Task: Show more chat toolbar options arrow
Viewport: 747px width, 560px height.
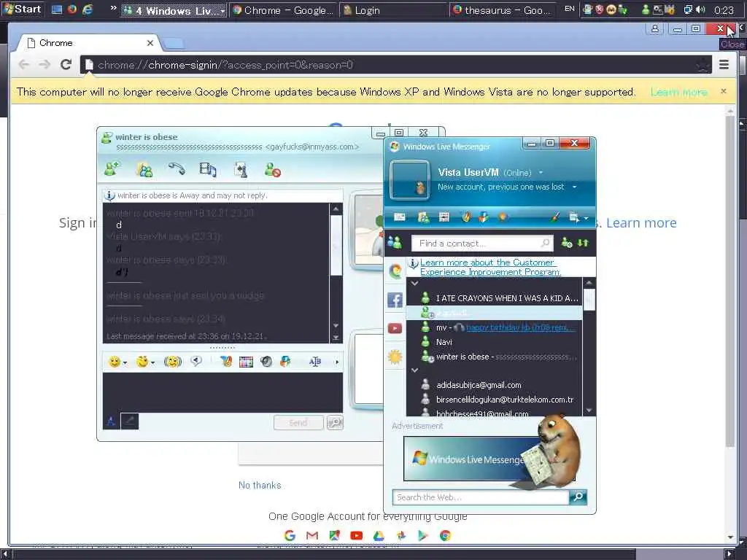Action: point(337,362)
